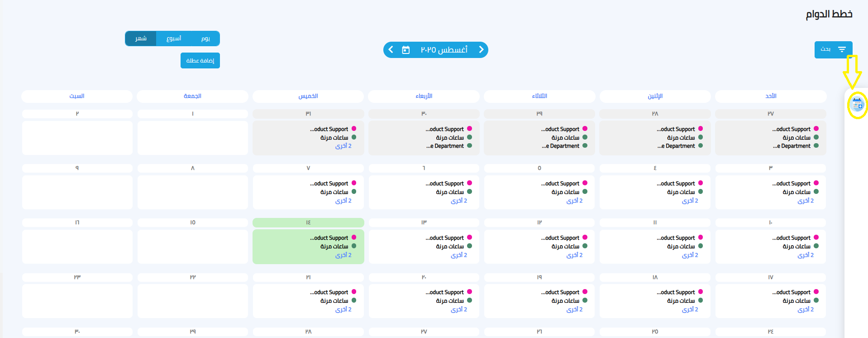
Task: Go to next month with right chevron
Action: point(481,50)
